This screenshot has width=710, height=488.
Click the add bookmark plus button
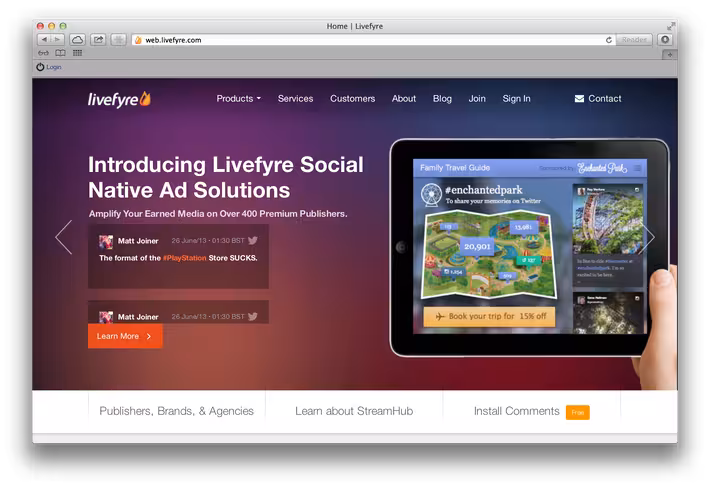pos(119,40)
